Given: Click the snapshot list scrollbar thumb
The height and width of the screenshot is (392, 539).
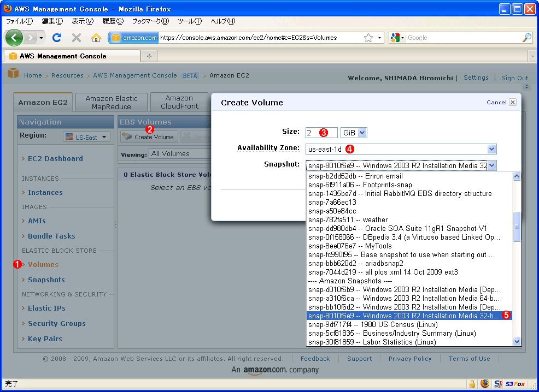Looking at the screenshot, I should tap(517, 227).
